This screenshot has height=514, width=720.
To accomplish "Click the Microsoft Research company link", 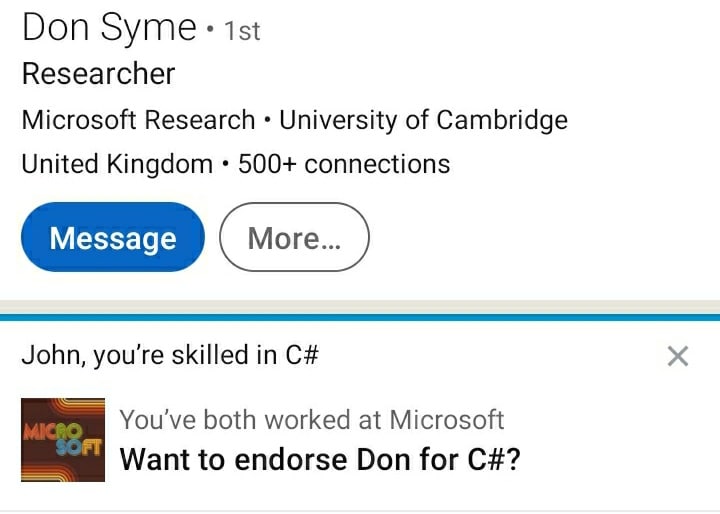I will coord(138,120).
